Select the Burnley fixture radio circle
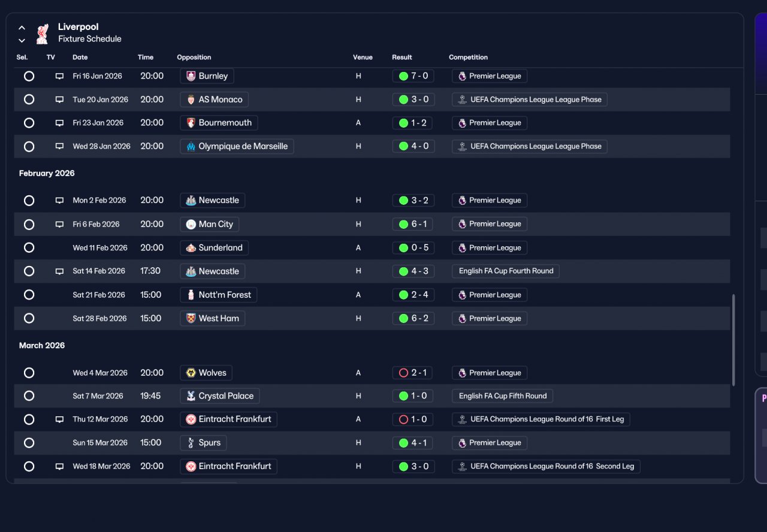This screenshot has width=767, height=532. pos(29,76)
